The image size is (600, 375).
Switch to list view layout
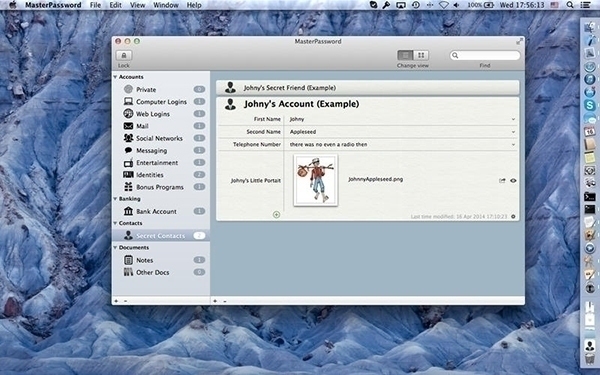coord(405,55)
